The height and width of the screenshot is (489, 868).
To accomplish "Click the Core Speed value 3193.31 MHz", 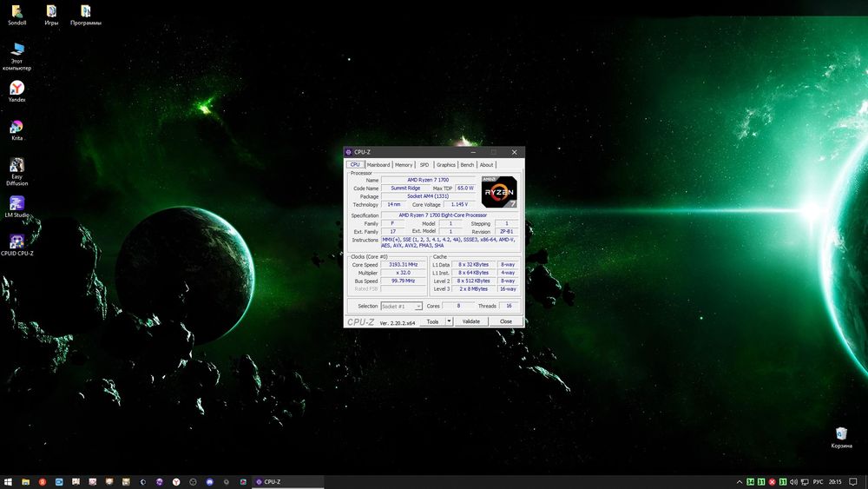I will click(403, 265).
